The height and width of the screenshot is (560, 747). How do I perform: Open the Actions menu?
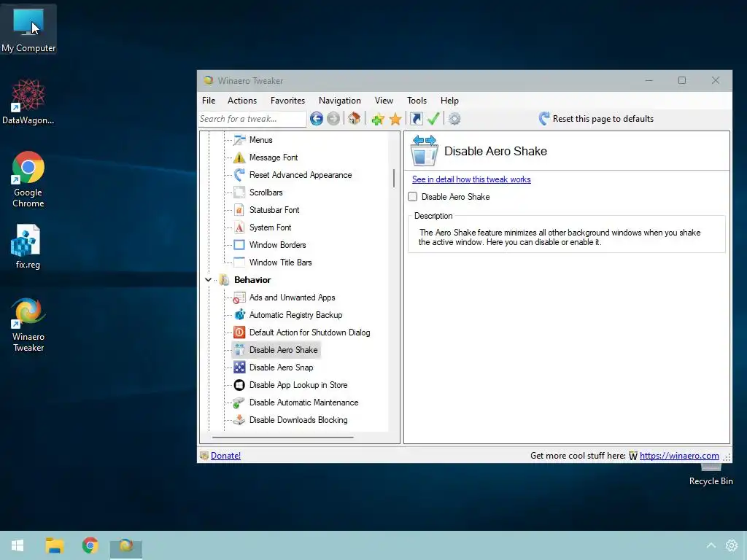point(242,101)
